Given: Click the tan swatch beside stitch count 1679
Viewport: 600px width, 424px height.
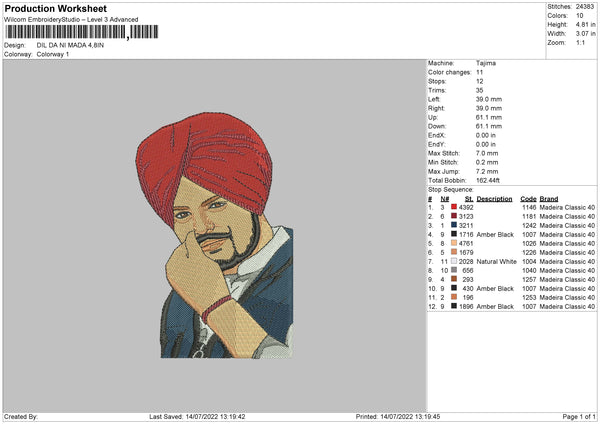Looking at the screenshot, I should pos(454,252).
